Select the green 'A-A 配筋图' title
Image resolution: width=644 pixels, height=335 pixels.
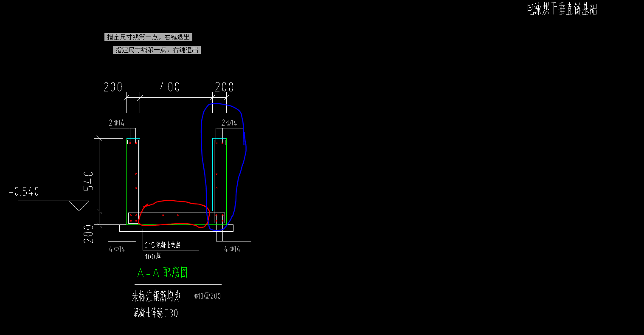pos(163,273)
